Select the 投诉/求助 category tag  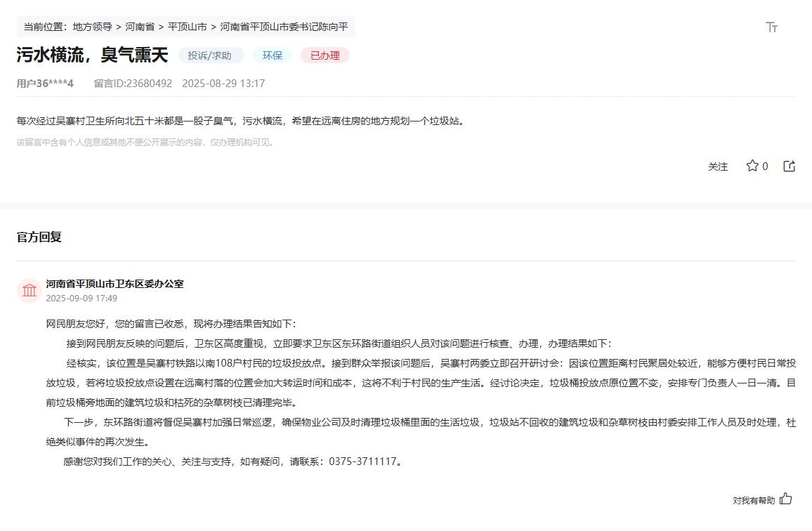[x=210, y=55]
